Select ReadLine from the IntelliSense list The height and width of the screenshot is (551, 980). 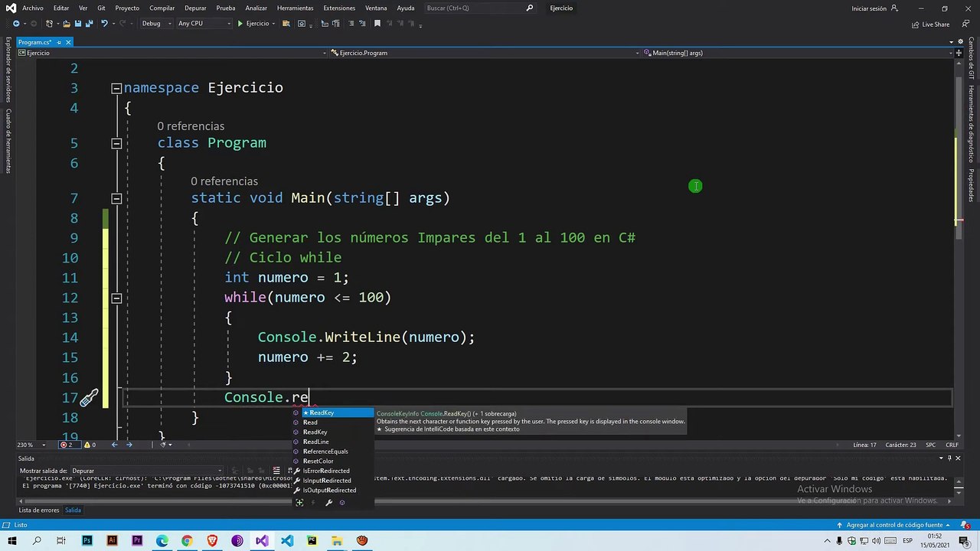315,442
